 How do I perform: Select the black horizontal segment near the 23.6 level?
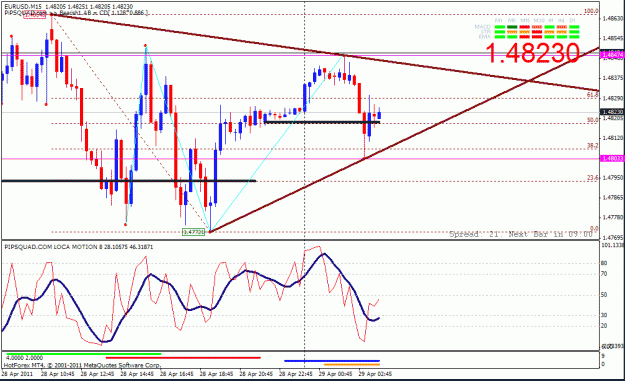click(128, 181)
